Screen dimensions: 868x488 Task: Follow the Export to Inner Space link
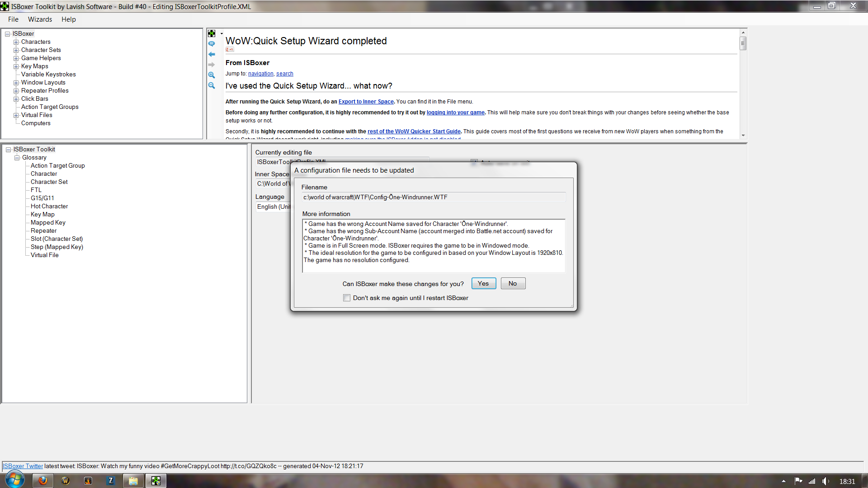[366, 102]
